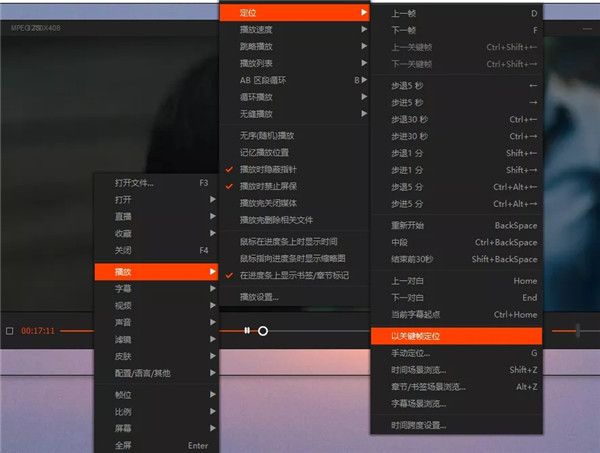Click the pause icon on the progress bar

tap(246, 329)
